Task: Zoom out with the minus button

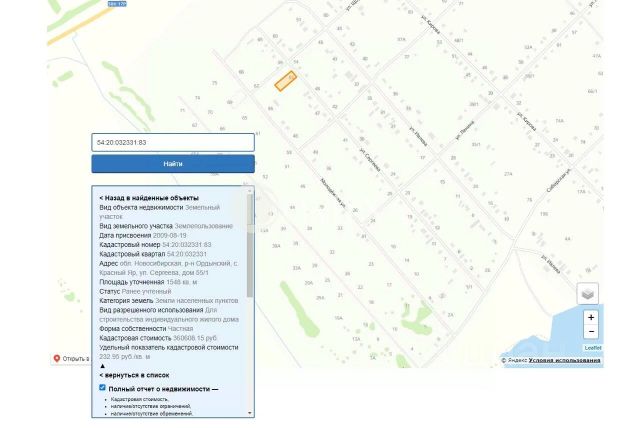Action: tap(591, 331)
